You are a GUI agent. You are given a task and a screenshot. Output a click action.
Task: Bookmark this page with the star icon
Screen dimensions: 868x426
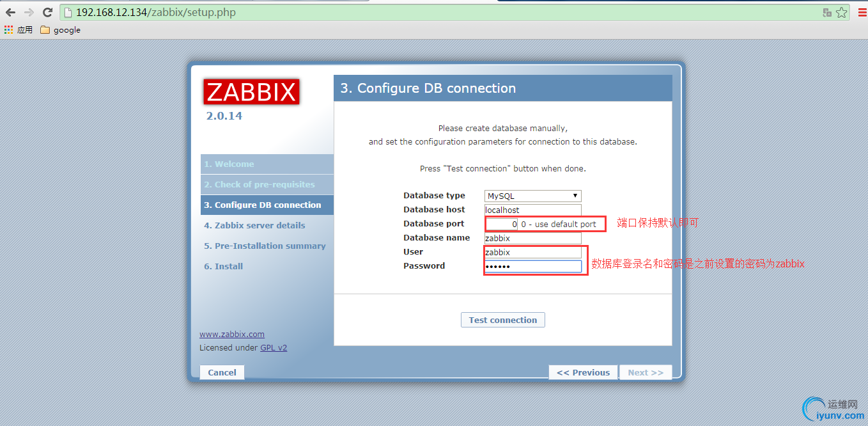click(x=841, y=12)
